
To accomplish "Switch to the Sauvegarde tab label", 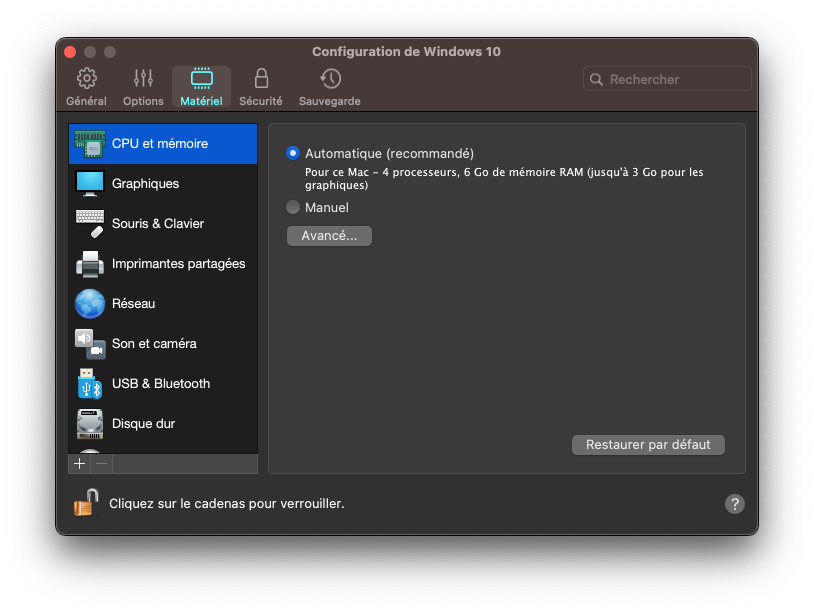I will 330,101.
